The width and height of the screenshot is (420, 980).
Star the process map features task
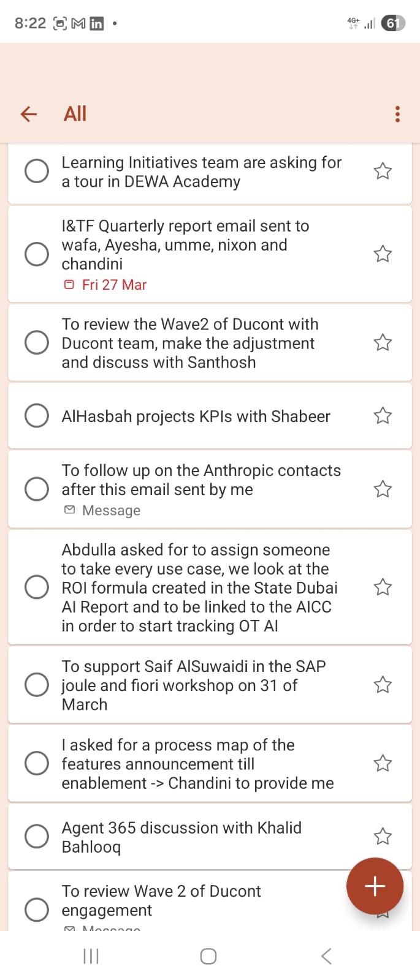(383, 763)
